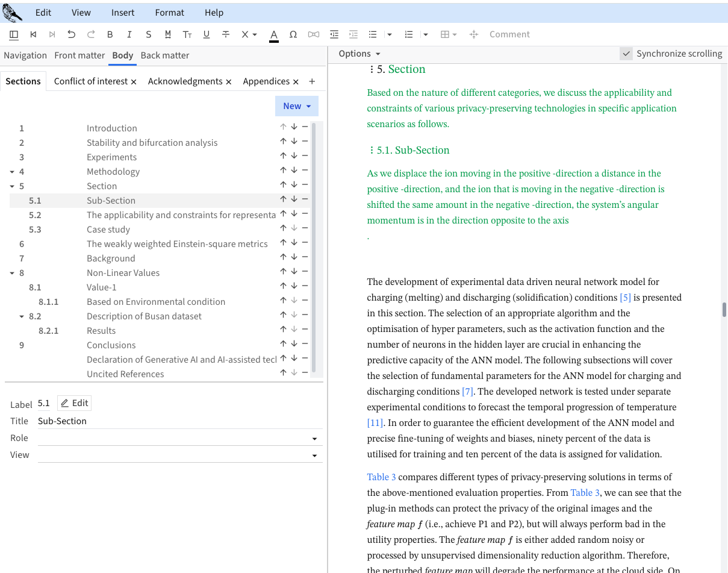Image resolution: width=728 pixels, height=573 pixels.
Task: Collapse section 5 in the tree
Action: tap(12, 186)
